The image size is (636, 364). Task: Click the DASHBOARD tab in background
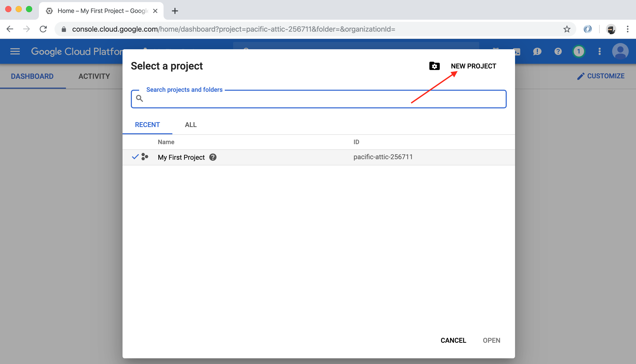click(x=32, y=76)
